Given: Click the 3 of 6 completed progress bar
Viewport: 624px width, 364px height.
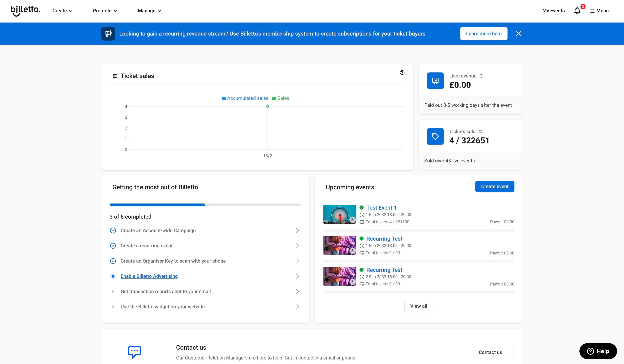Looking at the screenshot, I should tap(205, 205).
